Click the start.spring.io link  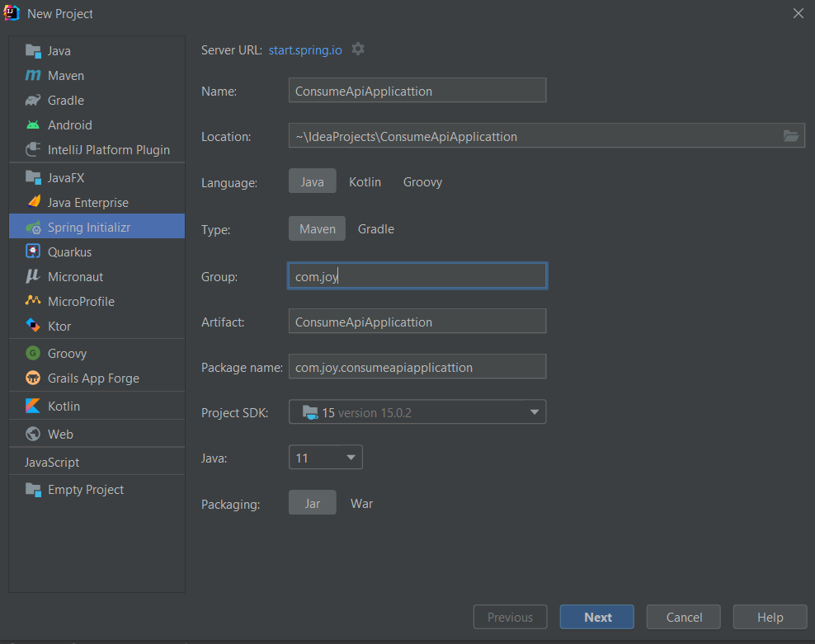[305, 49]
